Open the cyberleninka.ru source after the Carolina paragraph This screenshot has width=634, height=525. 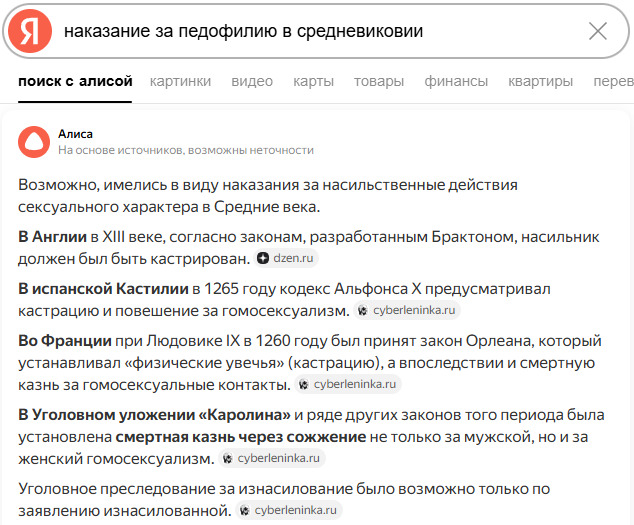(x=273, y=458)
